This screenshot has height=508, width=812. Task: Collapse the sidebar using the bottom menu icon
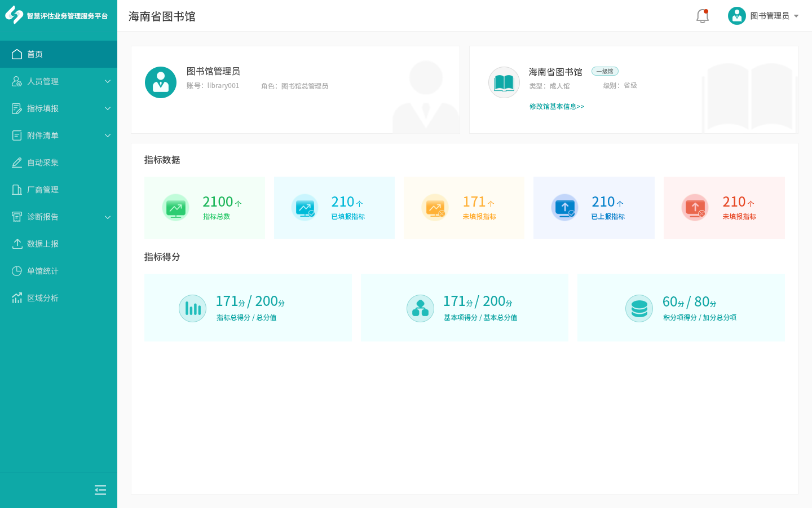(x=100, y=490)
